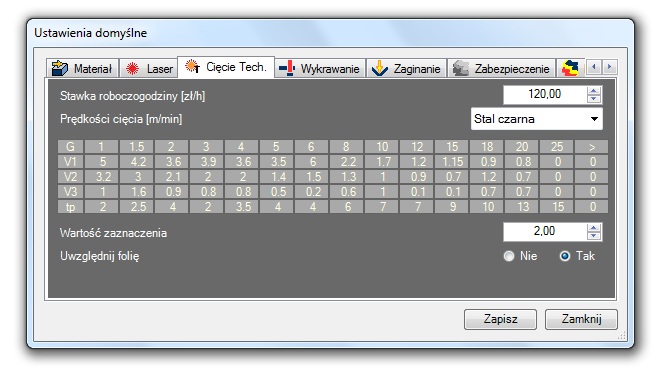Click the 2,00 Wartość zaznaczenia field
Viewport: 663px width, 378px height.
pyautogui.click(x=545, y=232)
